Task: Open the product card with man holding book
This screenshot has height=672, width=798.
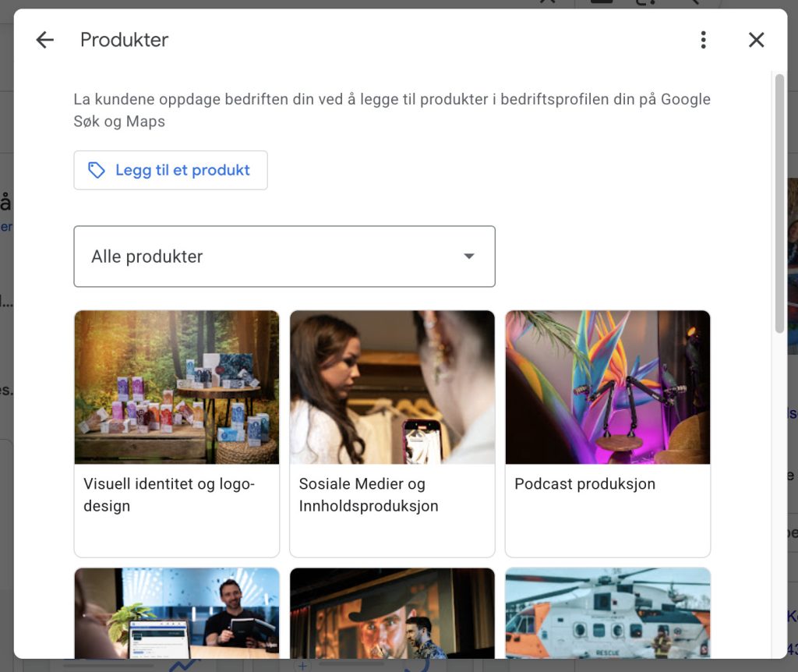Action: pyautogui.click(x=177, y=613)
